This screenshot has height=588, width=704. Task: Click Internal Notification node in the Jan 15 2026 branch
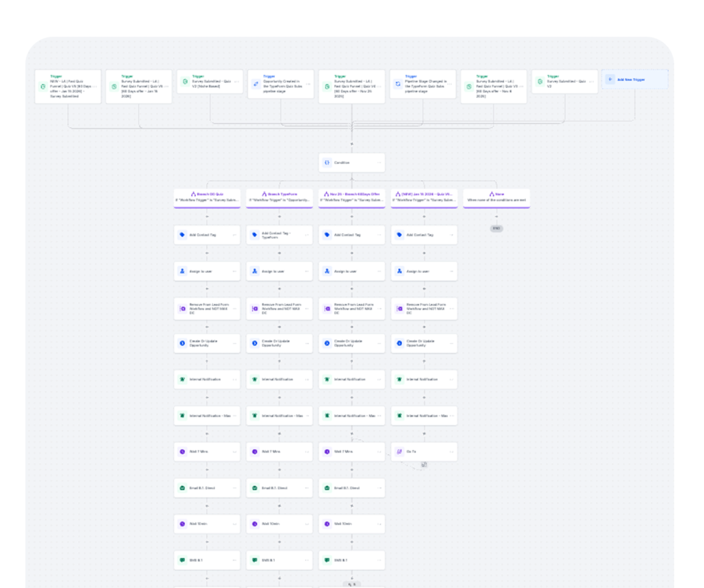423,379
